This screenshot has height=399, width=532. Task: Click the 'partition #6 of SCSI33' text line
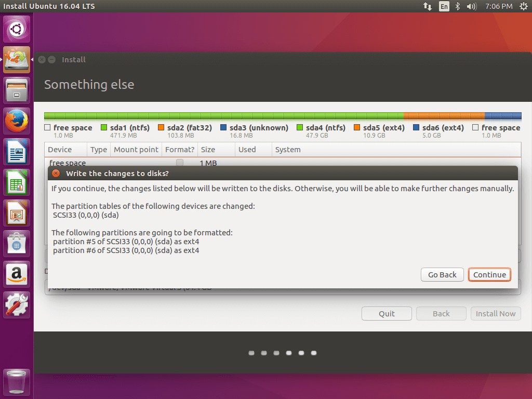coord(126,250)
